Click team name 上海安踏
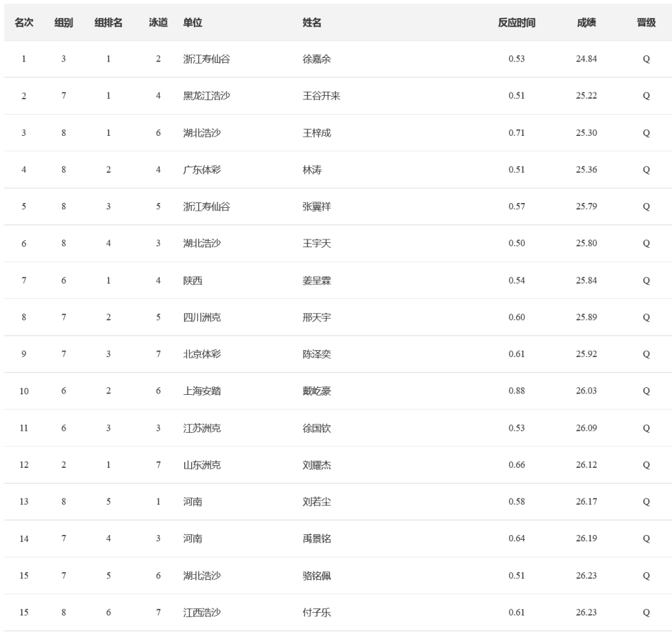Screen dimensions: 672x633 [x=202, y=391]
